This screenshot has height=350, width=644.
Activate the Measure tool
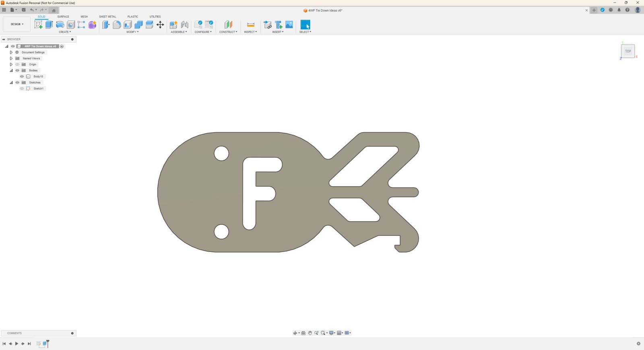click(x=250, y=25)
